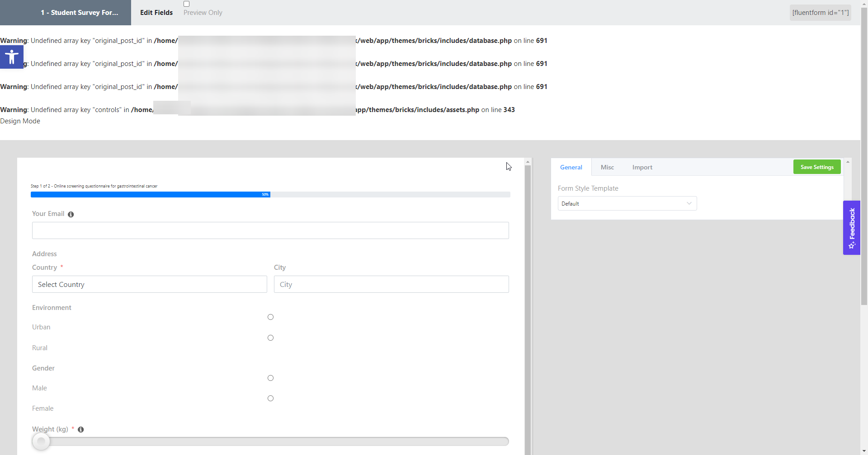
Task: Click form preview scroll-up arrow
Action: [x=528, y=162]
